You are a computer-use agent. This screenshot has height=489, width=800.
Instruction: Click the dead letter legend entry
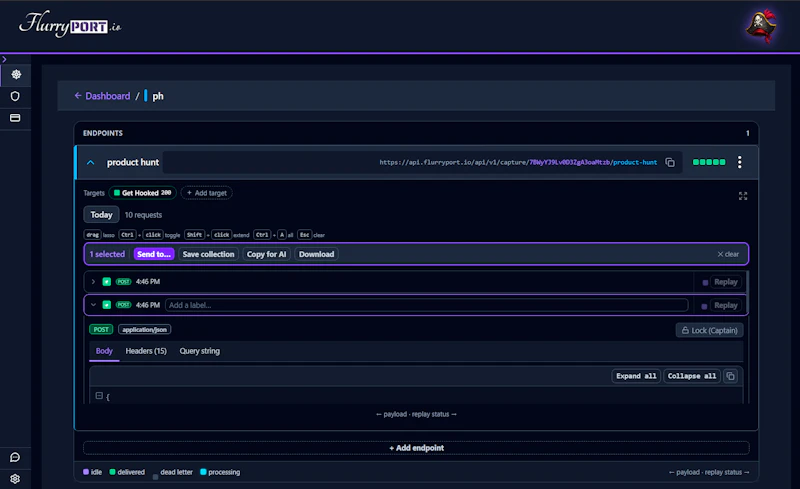coord(172,473)
